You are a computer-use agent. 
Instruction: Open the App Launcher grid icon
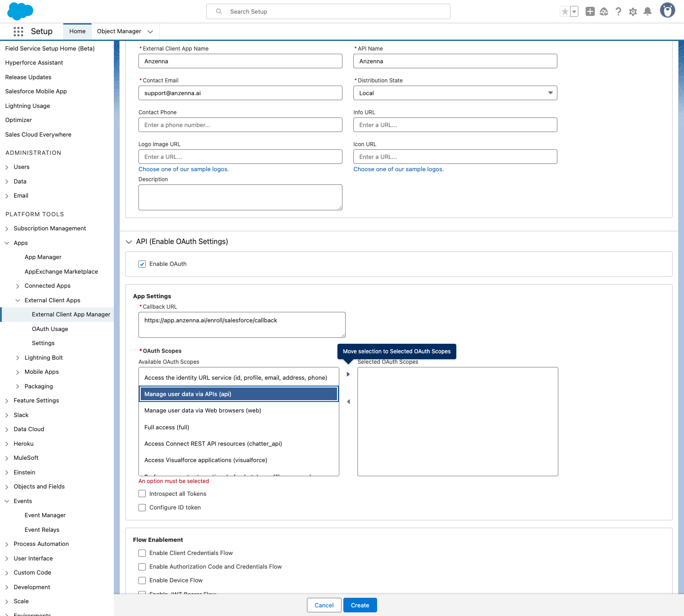pyautogui.click(x=18, y=31)
